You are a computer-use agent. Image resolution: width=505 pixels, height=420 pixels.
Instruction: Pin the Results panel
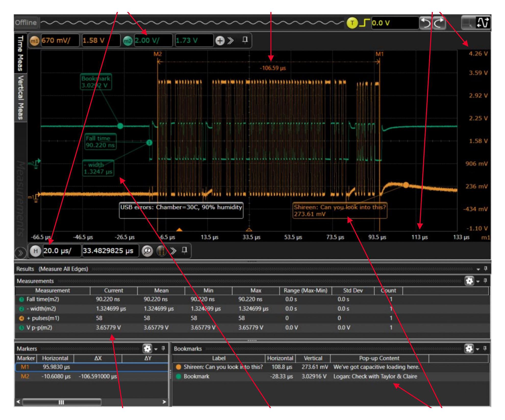[486, 269]
